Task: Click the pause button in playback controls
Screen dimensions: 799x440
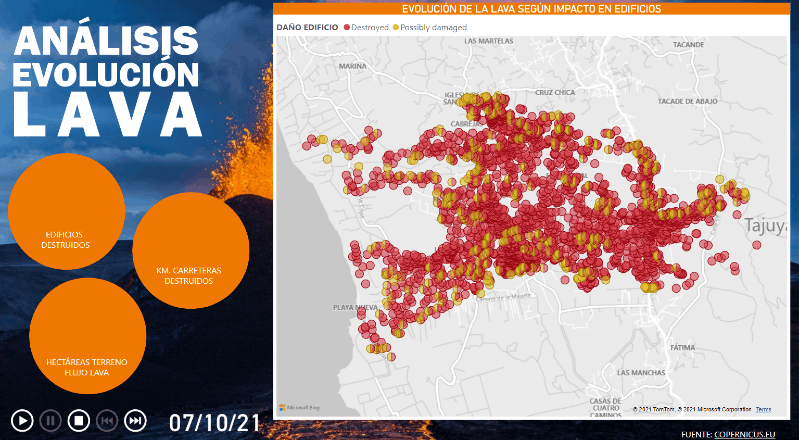Action: [x=50, y=421]
